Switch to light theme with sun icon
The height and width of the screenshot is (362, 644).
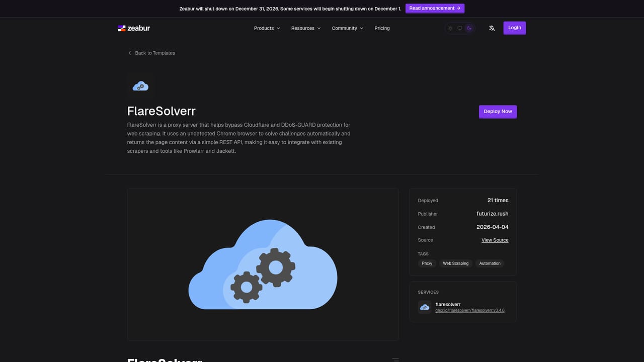pyautogui.click(x=450, y=28)
